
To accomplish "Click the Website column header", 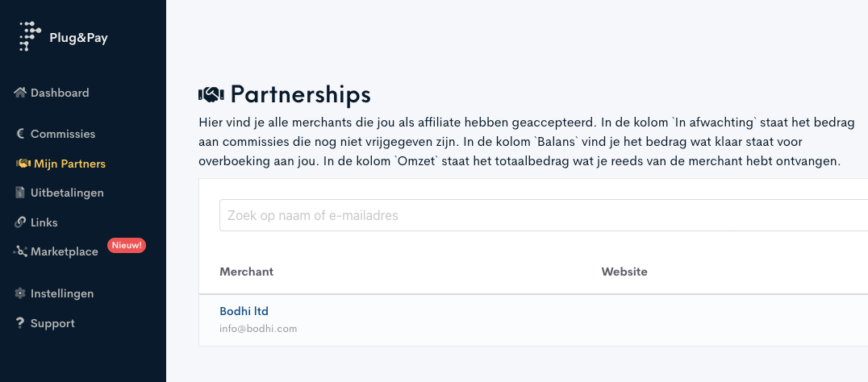I will tap(624, 272).
